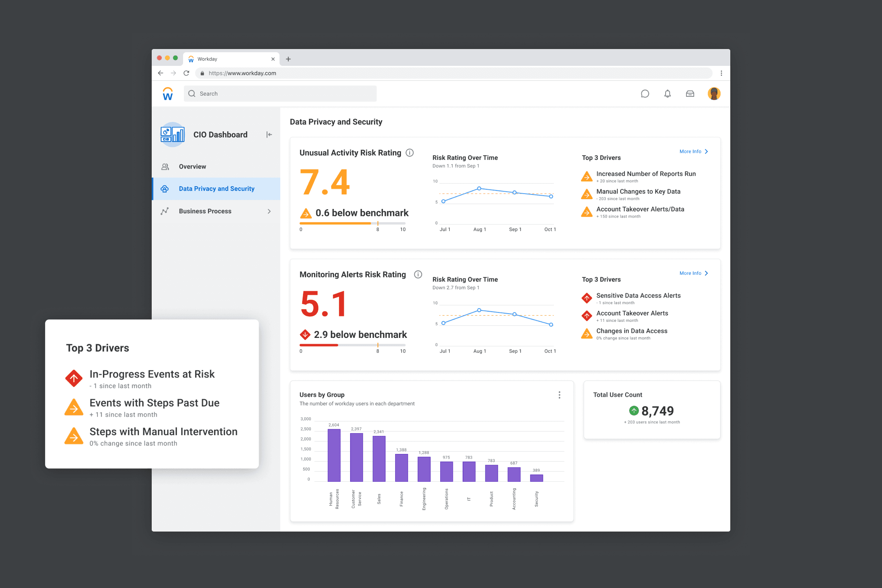The height and width of the screenshot is (588, 882).
Task: Click the Search input field
Action: coord(280,94)
